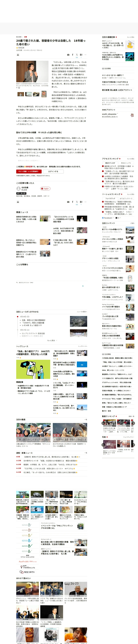Open 一覧 link beside 速報・新着ニュース
The width and height of the screenshot is (138, 644).
coord(86,453)
